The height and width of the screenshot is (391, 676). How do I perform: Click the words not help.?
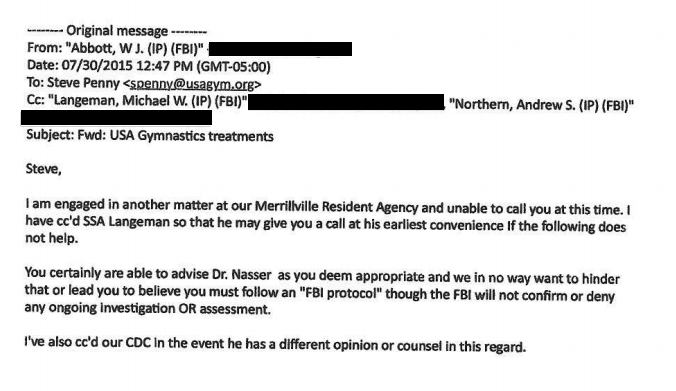tap(52, 238)
